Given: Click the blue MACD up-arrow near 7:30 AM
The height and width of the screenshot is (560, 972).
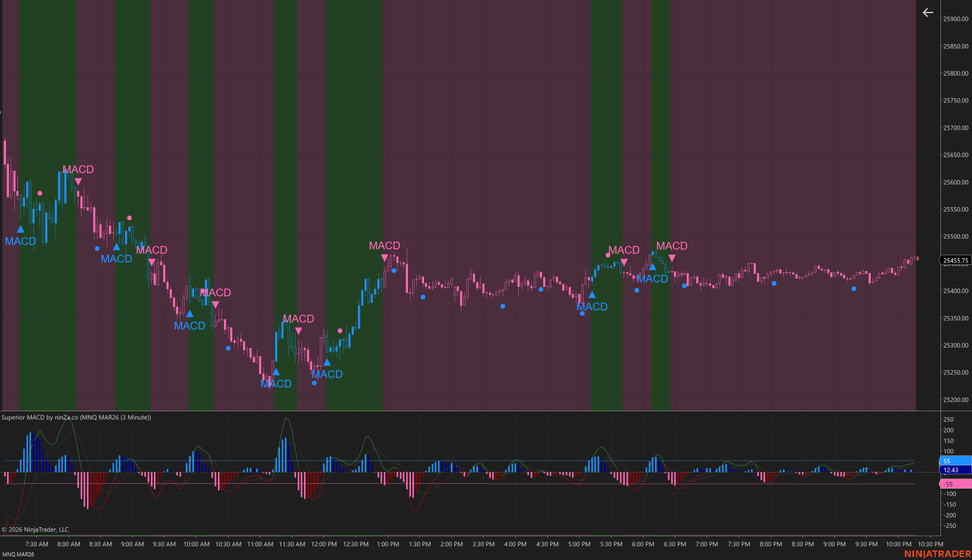Looking at the screenshot, I should coord(21,229).
